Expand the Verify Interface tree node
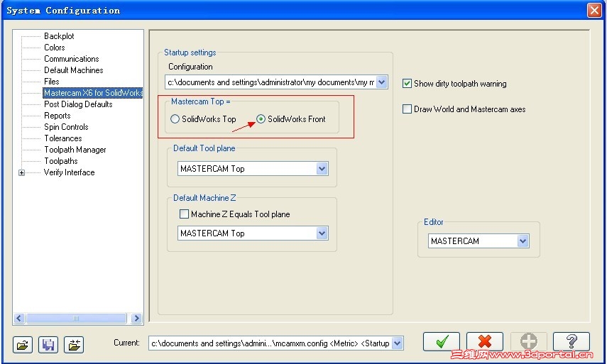The width and height of the screenshot is (607, 364). coord(22,173)
